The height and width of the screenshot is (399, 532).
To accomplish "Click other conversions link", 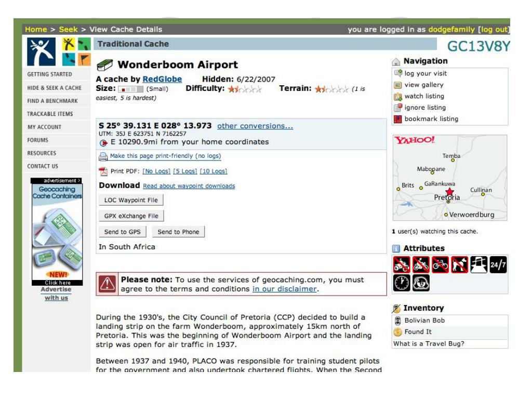I will (255, 126).
